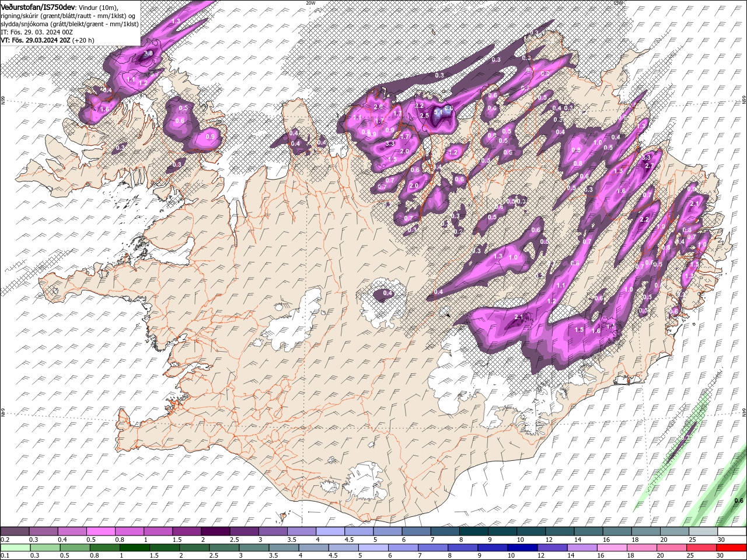
Task: Pick the lower legend swatch labeled 3
Action: point(253,548)
